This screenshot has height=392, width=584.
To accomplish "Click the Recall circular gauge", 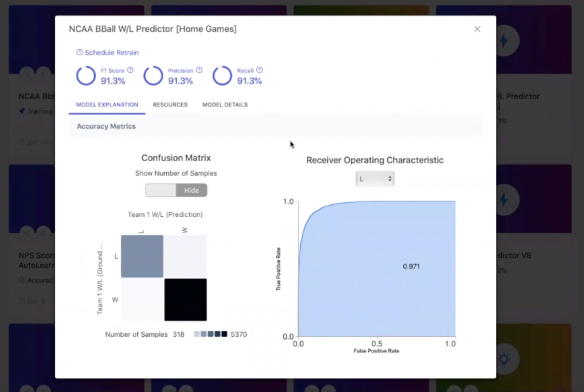I will click(x=222, y=76).
